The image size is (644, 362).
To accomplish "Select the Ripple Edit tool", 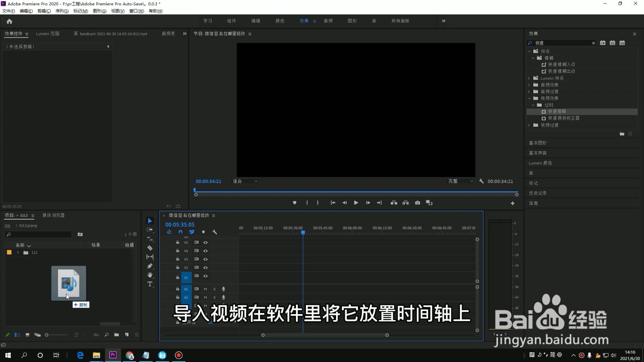I will click(150, 239).
